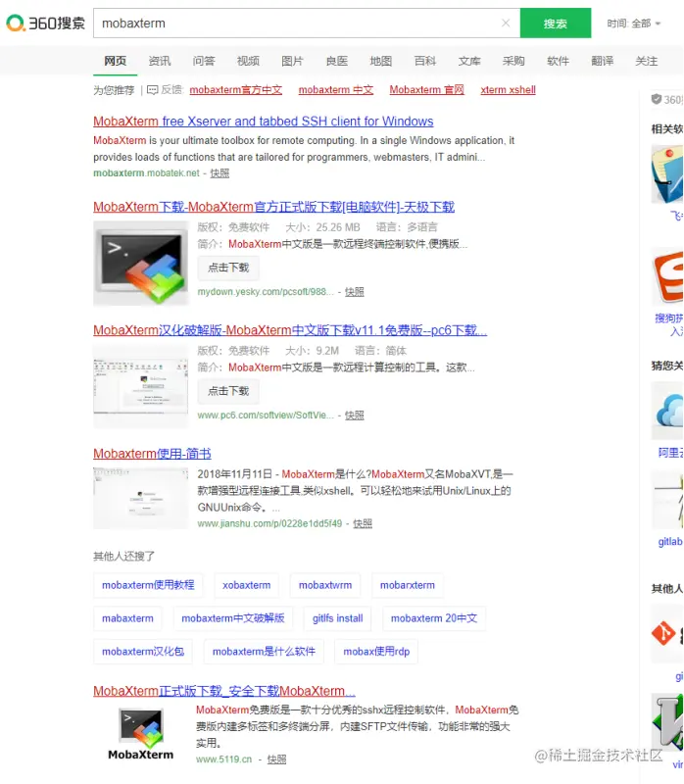Search related term mobarxterm

coord(408,585)
